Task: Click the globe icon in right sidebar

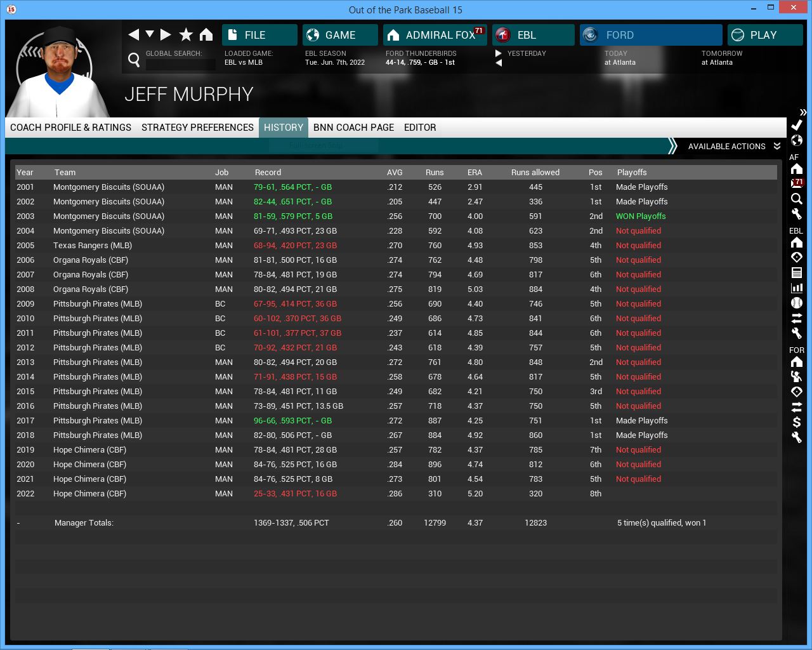Action: [x=797, y=140]
